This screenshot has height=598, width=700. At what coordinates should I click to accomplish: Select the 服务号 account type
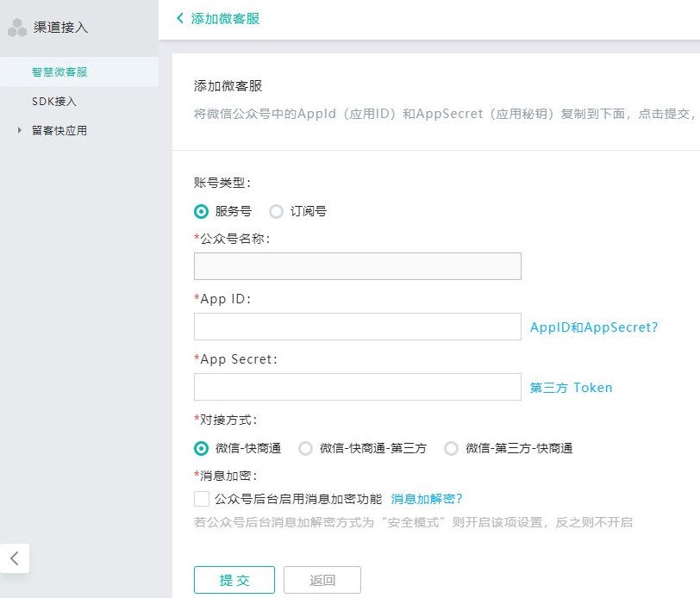202,211
